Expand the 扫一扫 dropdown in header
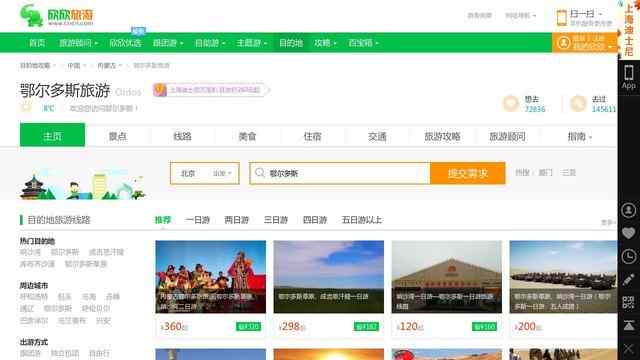The image size is (640, 360). (x=586, y=14)
